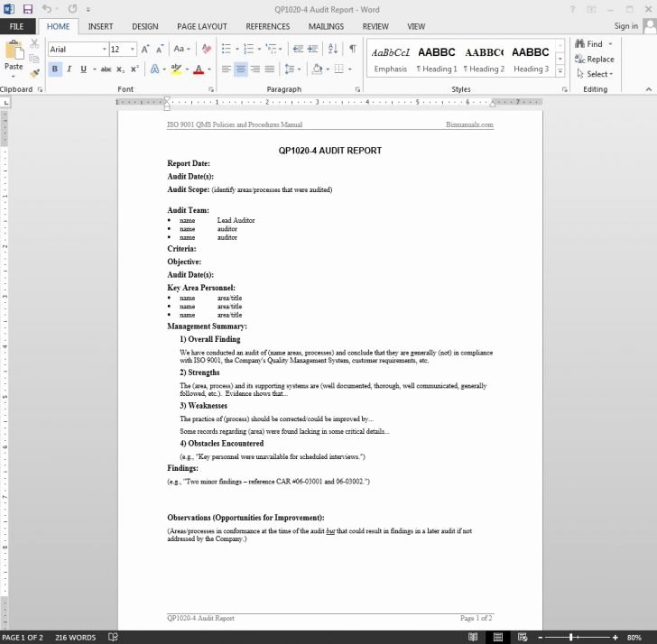The width and height of the screenshot is (657, 644).
Task: Toggle Italic formatting
Action: (x=69, y=69)
